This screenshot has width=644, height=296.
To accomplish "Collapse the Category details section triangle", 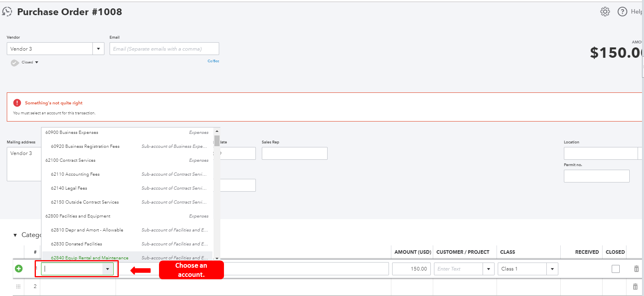I will point(15,235).
